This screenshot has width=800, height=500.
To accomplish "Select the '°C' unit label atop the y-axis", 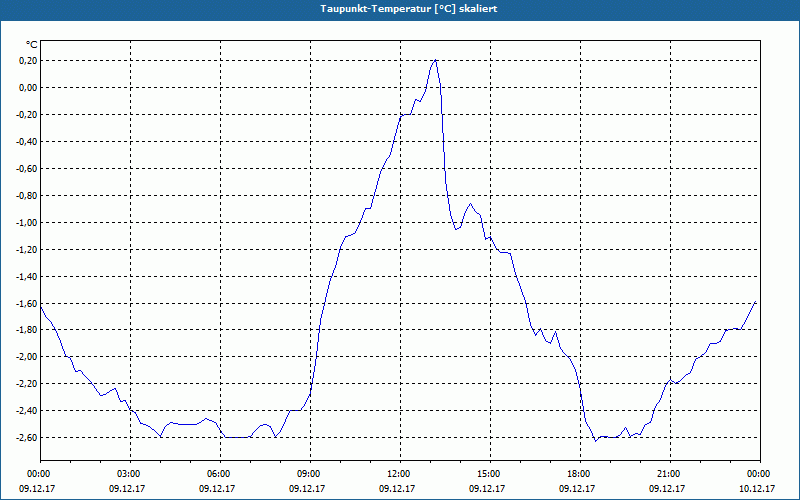I will 32,45.
